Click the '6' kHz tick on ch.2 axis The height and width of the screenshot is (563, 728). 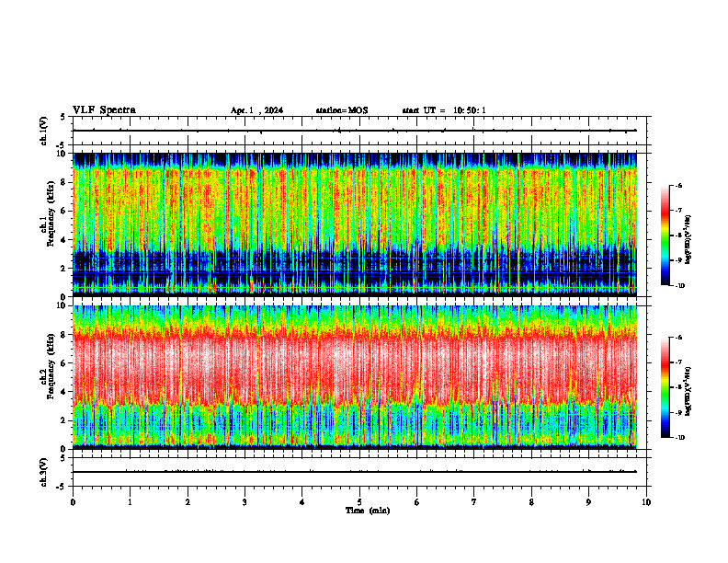[x=64, y=363]
